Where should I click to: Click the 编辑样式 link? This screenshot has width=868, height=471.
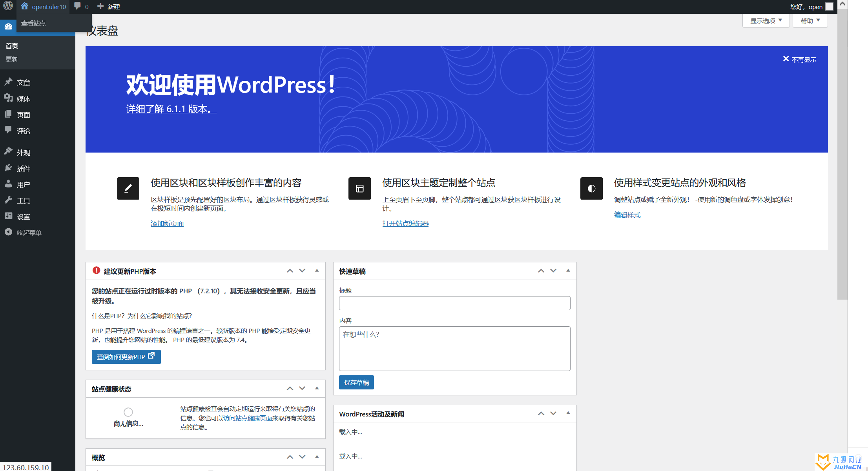[x=627, y=215]
